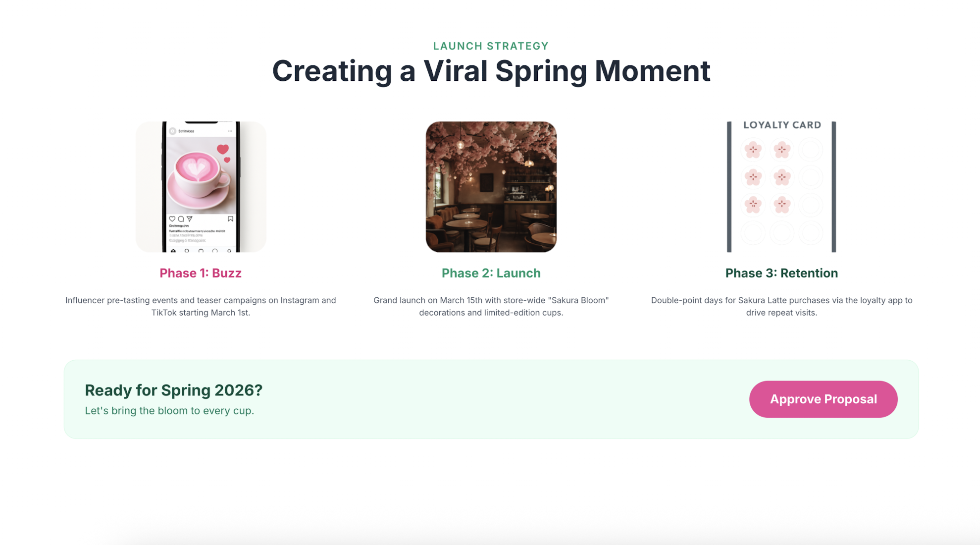This screenshot has height=545, width=980.
Task: Click 'Ready for Spring 2026?' heading
Action: [173, 390]
